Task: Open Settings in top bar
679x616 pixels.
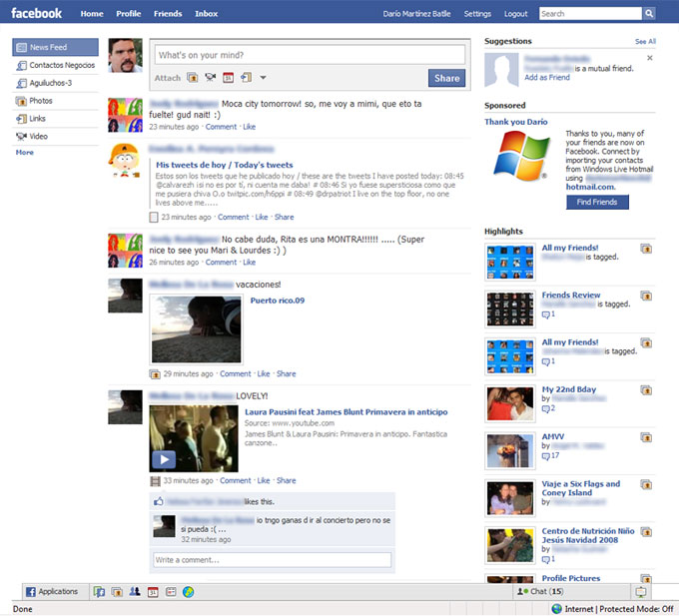Action: 477,14
